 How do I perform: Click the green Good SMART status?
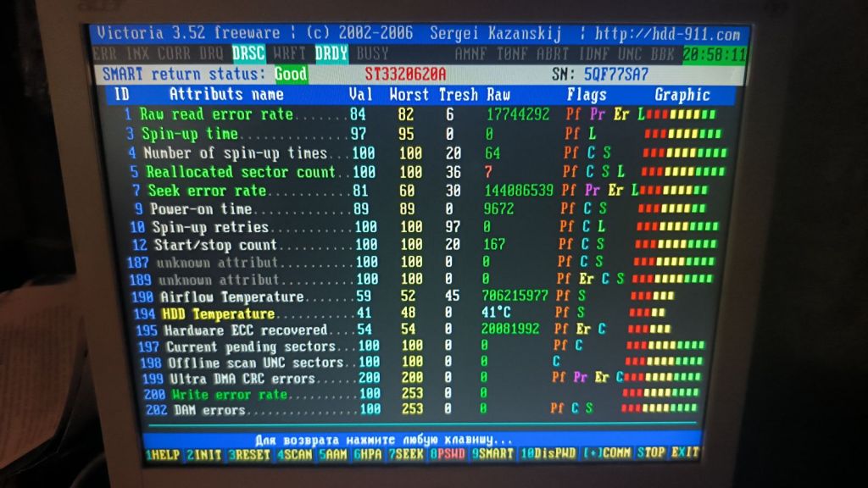pyautogui.click(x=291, y=74)
